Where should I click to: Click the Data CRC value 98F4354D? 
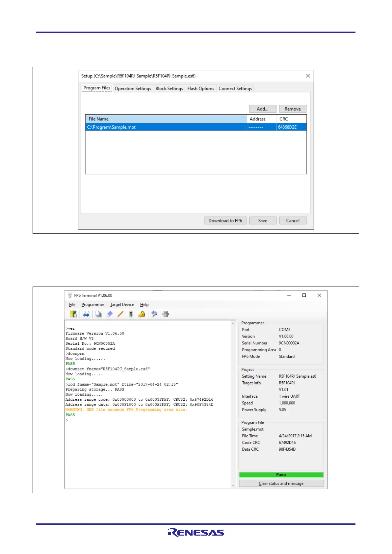[287, 449]
